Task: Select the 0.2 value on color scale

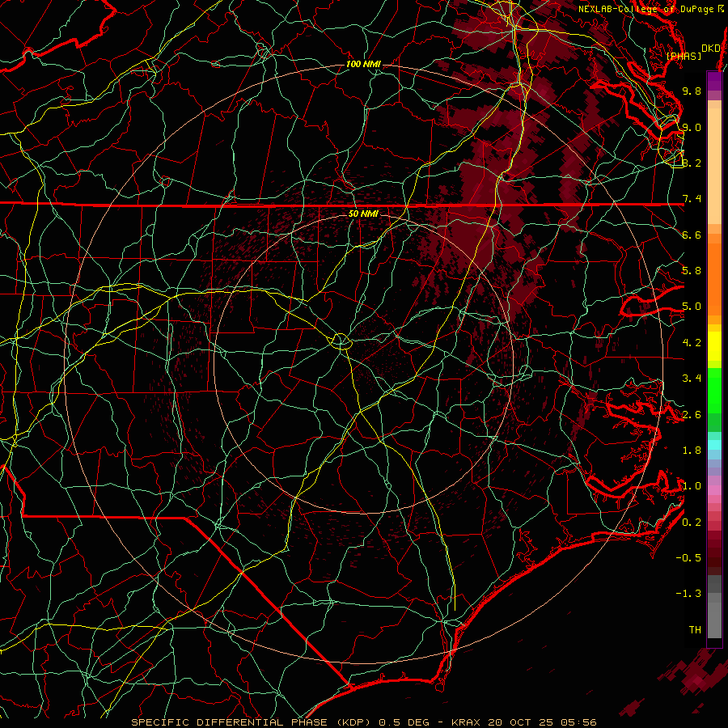Action: click(x=692, y=523)
